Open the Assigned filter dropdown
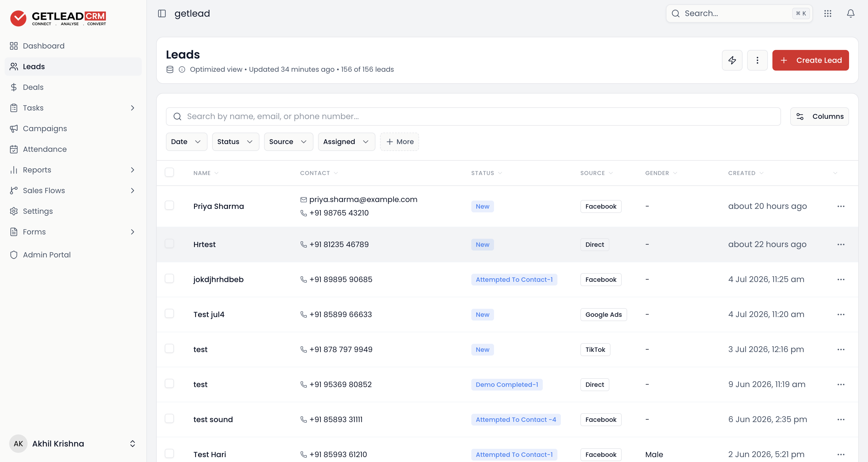This screenshot has width=868, height=462. click(x=346, y=141)
